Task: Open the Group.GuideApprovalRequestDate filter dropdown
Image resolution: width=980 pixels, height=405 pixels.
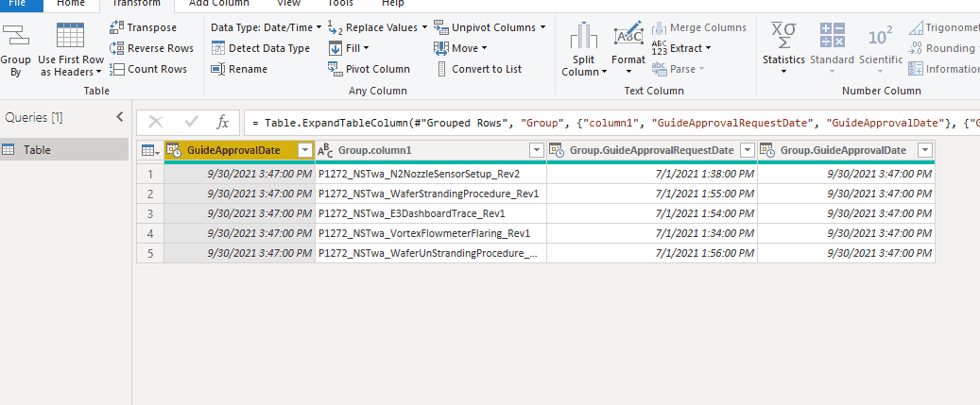Action: click(x=748, y=150)
